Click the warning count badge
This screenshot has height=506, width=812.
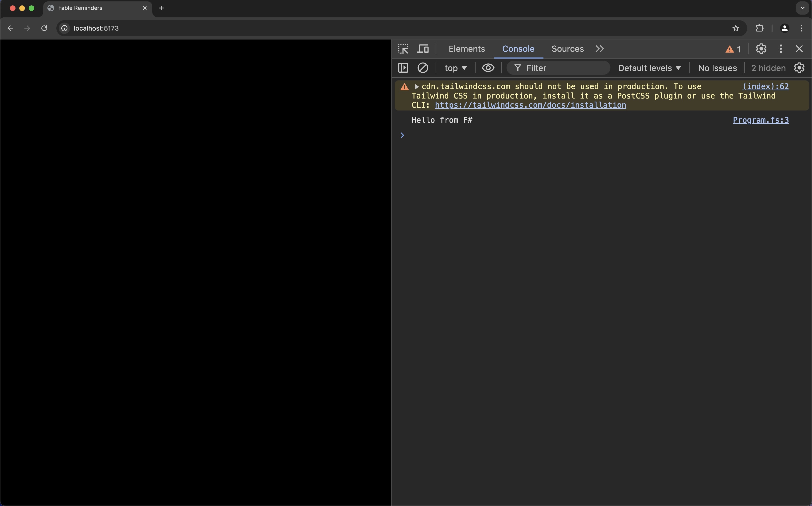tap(733, 49)
